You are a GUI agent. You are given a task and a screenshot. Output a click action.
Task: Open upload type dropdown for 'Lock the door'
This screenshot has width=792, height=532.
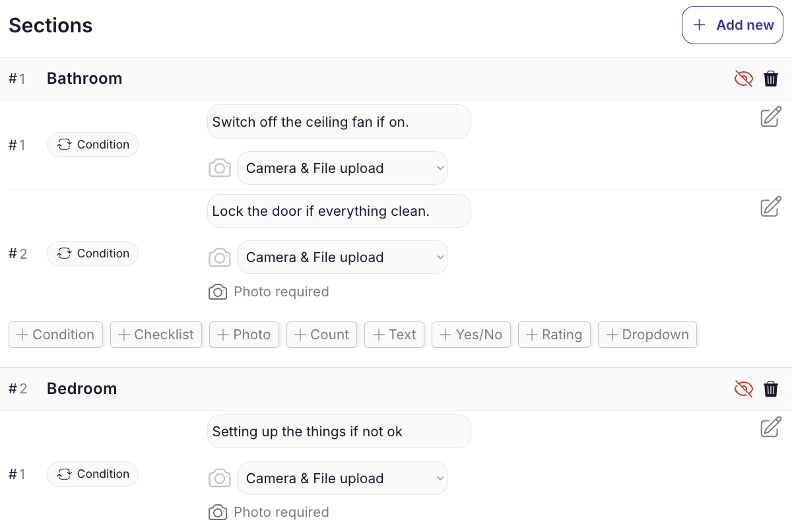click(342, 257)
